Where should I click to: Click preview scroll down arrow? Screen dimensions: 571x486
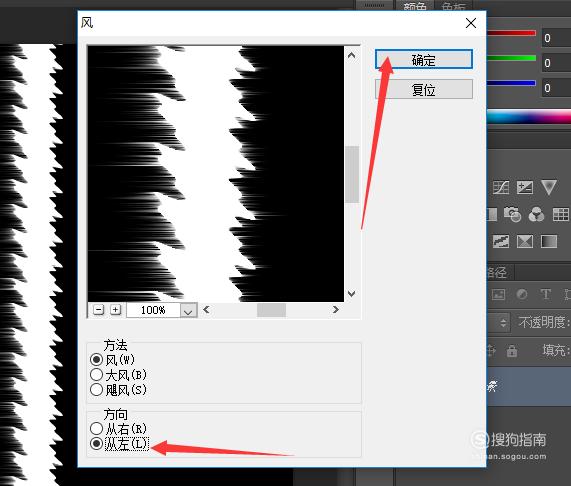tap(351, 293)
